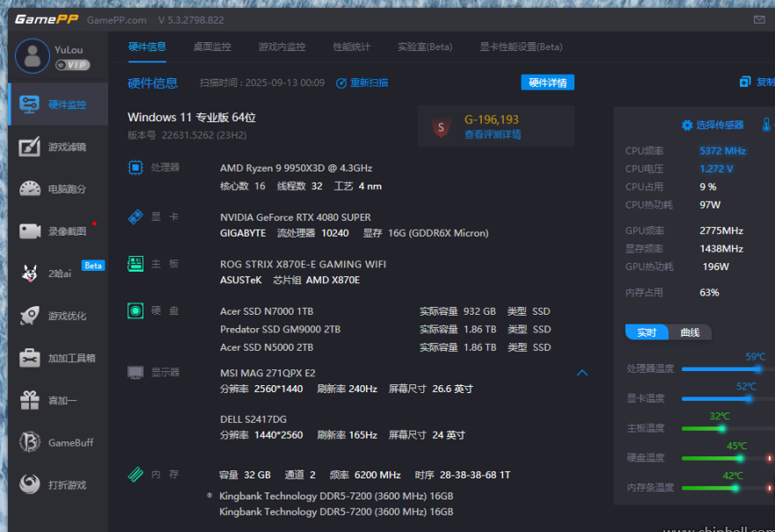Image resolution: width=775 pixels, height=532 pixels.
Task: Click the 复制 copy icon near hardware info
Action: (746, 80)
